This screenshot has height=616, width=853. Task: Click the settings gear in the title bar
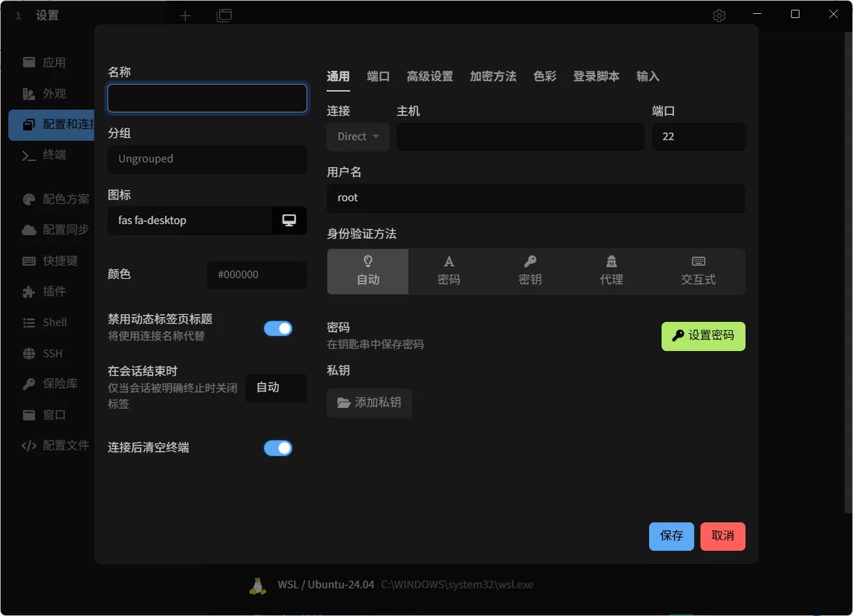tap(719, 15)
